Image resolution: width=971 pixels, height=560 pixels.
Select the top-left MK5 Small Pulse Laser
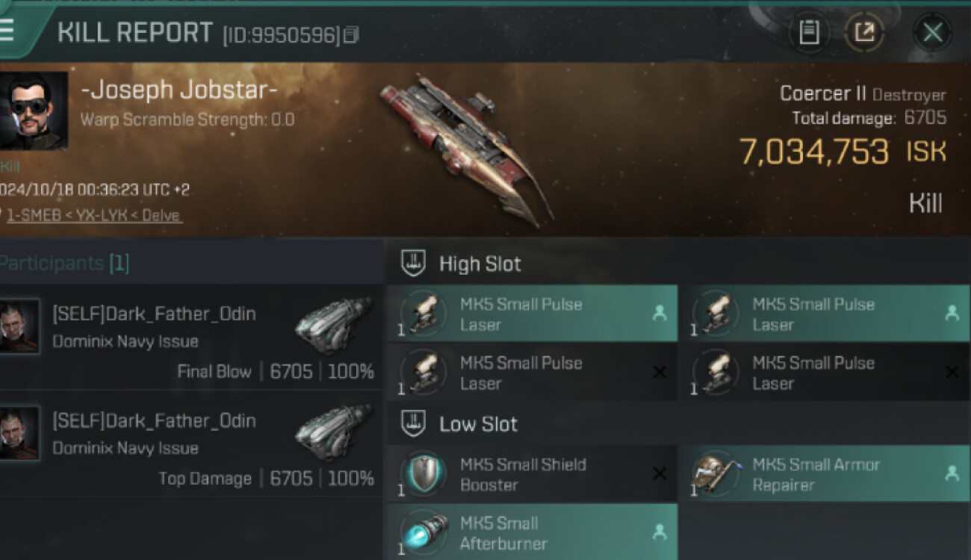(533, 314)
